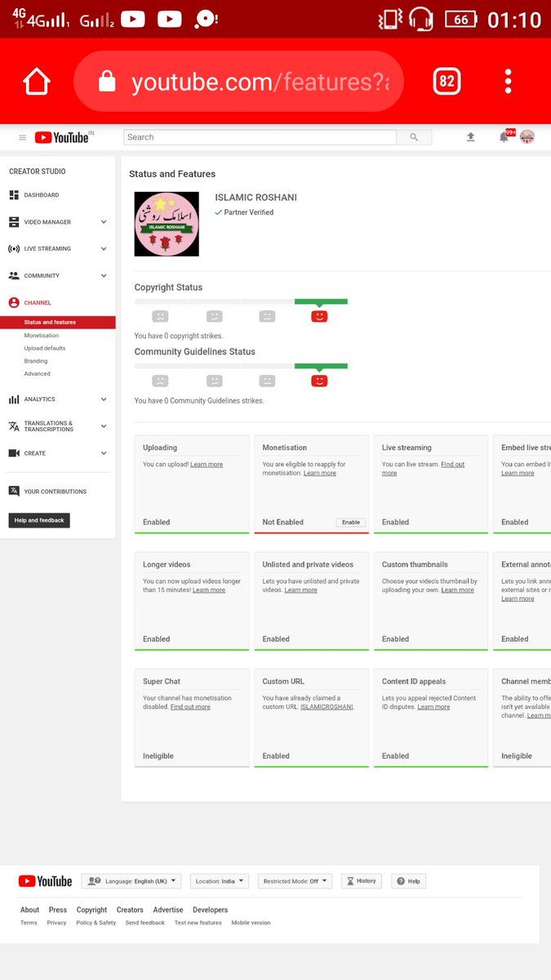This screenshot has height=980, width=551.
Task: Click the Test new features footer link
Action: coord(198,923)
